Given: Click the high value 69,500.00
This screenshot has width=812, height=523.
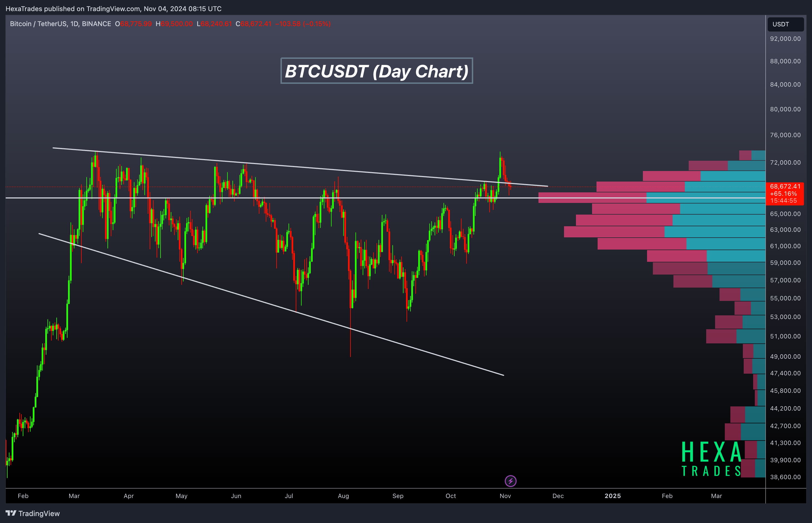Looking at the screenshot, I should point(177,24).
